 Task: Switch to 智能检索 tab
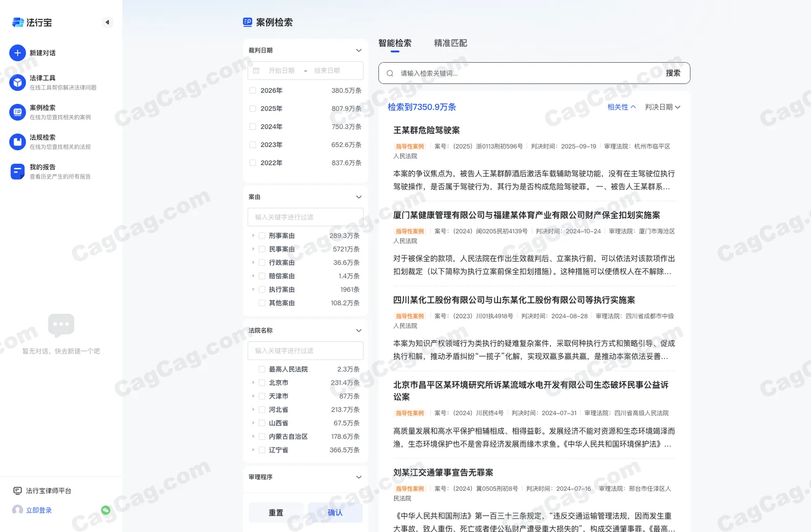click(395, 43)
